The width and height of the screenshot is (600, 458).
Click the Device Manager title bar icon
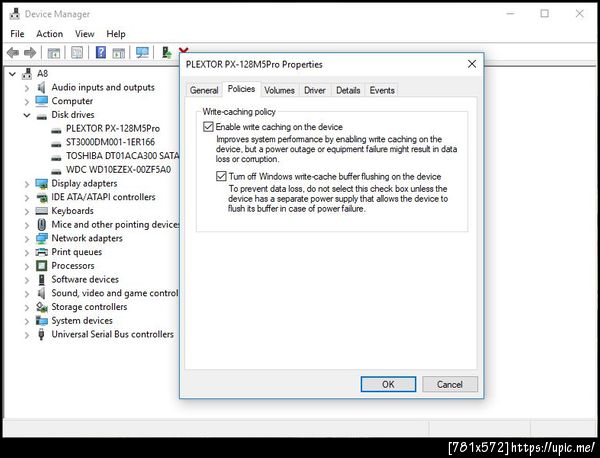coord(15,14)
